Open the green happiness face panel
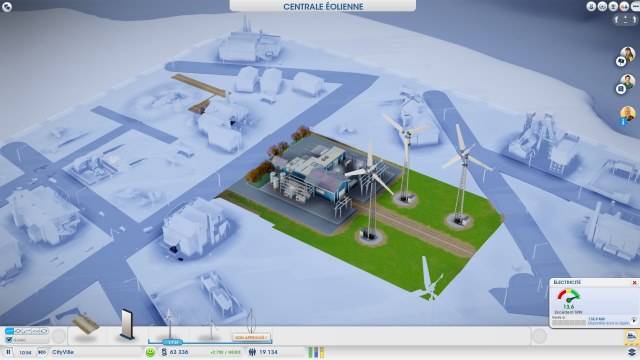Viewport: 640px width, 360px height. point(150,352)
